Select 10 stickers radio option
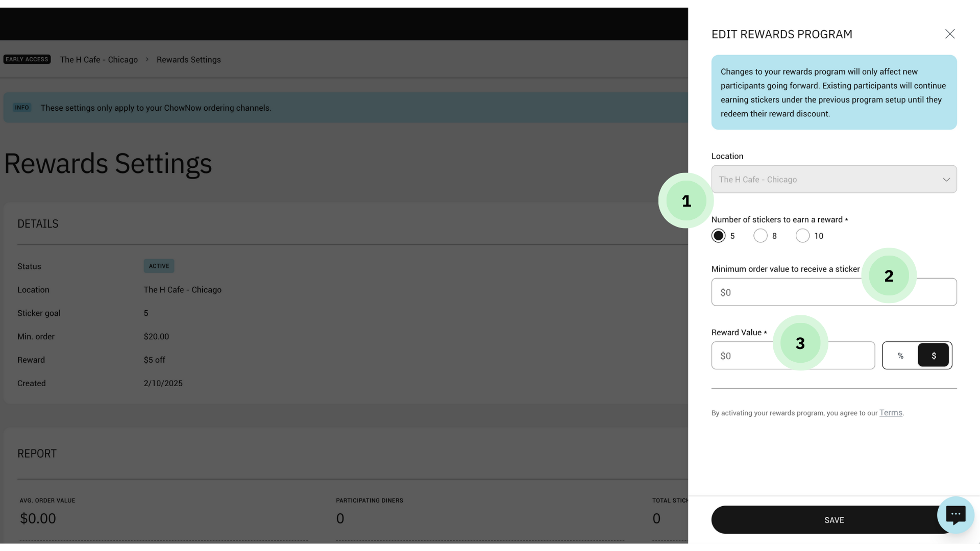980x551 pixels. tap(802, 236)
